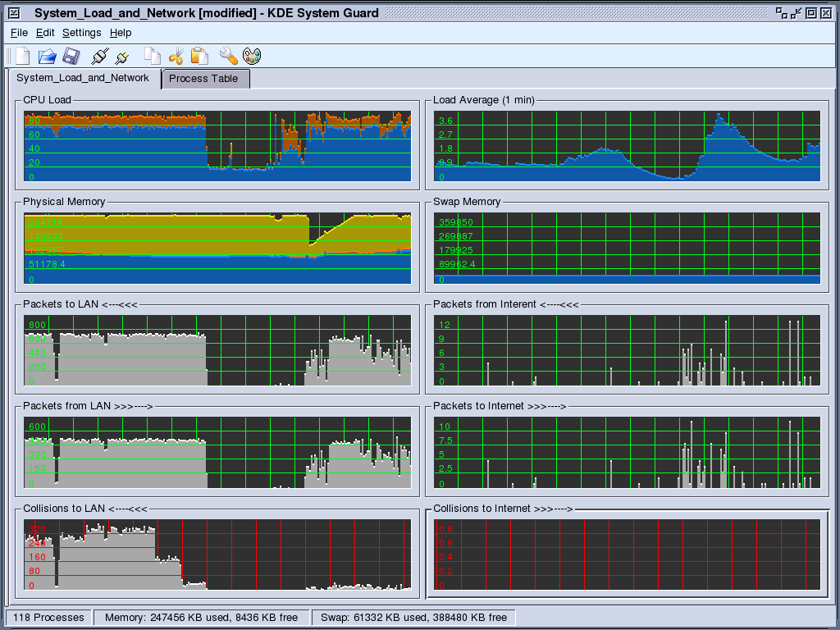Close the KDE System Guard window
This screenshot has width=840, height=630.
click(826, 13)
